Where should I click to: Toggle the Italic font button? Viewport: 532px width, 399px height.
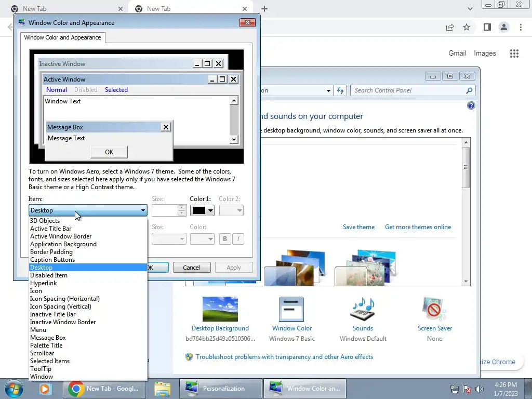(238, 239)
